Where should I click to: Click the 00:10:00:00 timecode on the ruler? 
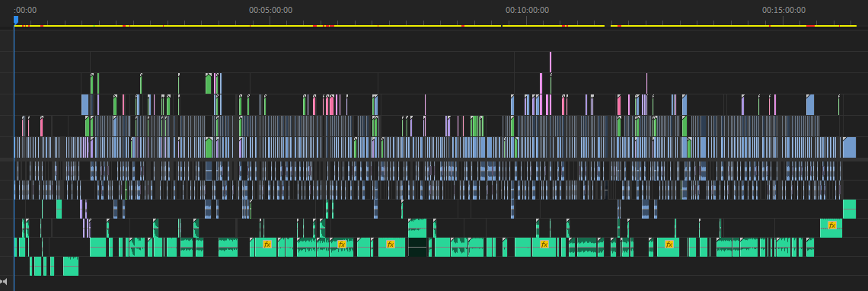click(527, 10)
